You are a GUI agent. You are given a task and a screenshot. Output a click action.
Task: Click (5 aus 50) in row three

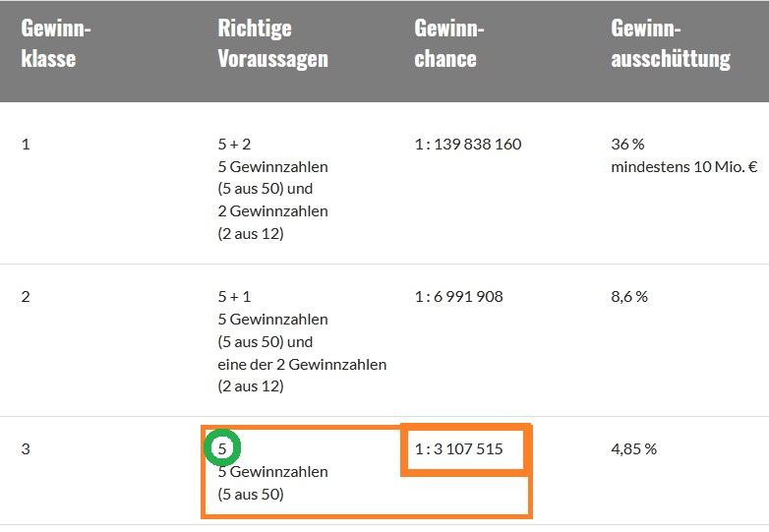251,494
